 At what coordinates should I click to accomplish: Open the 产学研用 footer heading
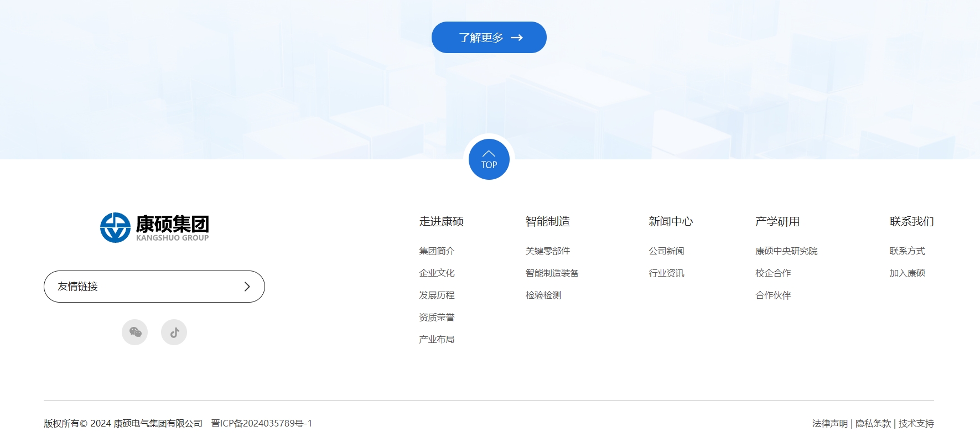[x=777, y=221]
